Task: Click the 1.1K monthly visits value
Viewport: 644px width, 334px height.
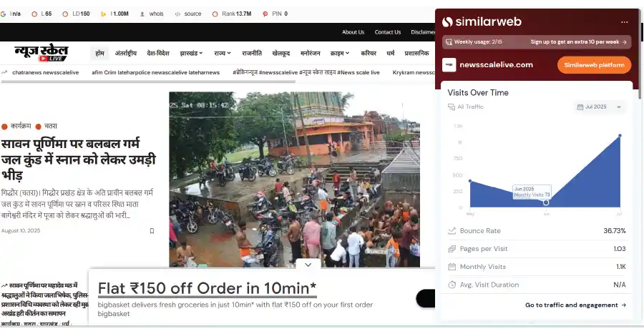Action: [621, 267]
